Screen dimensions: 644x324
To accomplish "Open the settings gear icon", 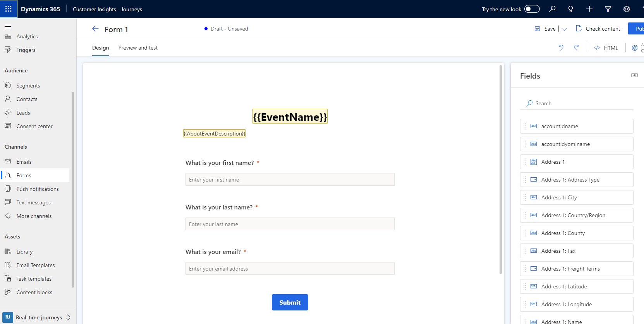I will pos(626,9).
